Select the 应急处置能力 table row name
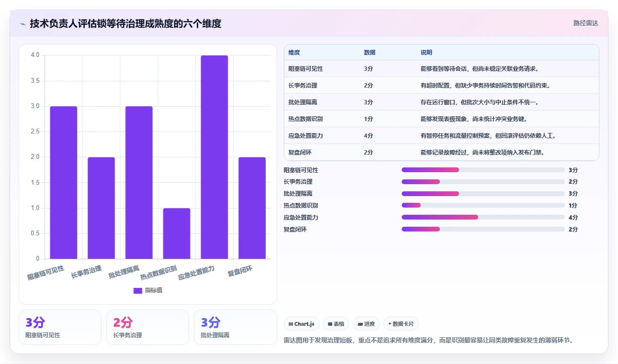618x364 pixels. tap(305, 136)
